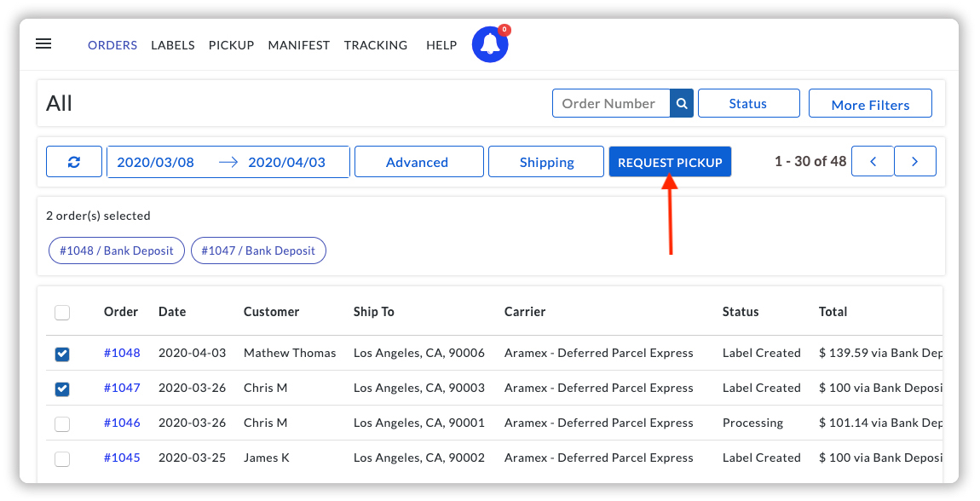Click Label Created status of order #1048
The height and width of the screenshot is (501, 980).
click(x=761, y=353)
